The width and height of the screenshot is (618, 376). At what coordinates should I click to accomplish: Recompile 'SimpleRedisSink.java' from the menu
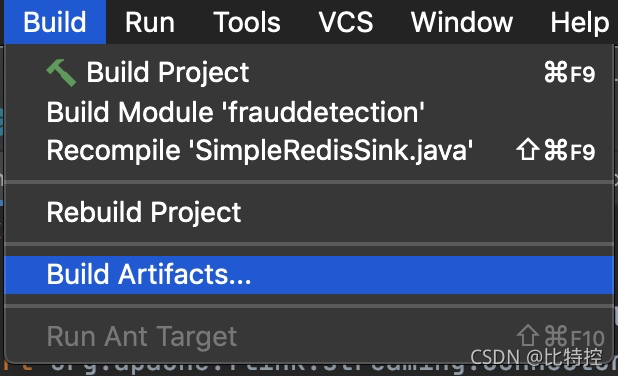pyautogui.click(x=309, y=151)
